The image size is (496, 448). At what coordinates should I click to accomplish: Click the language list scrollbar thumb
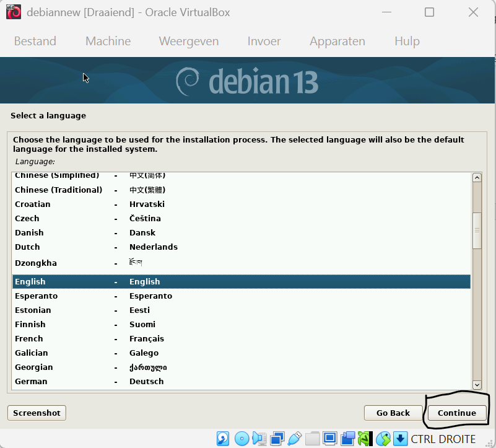click(x=477, y=231)
